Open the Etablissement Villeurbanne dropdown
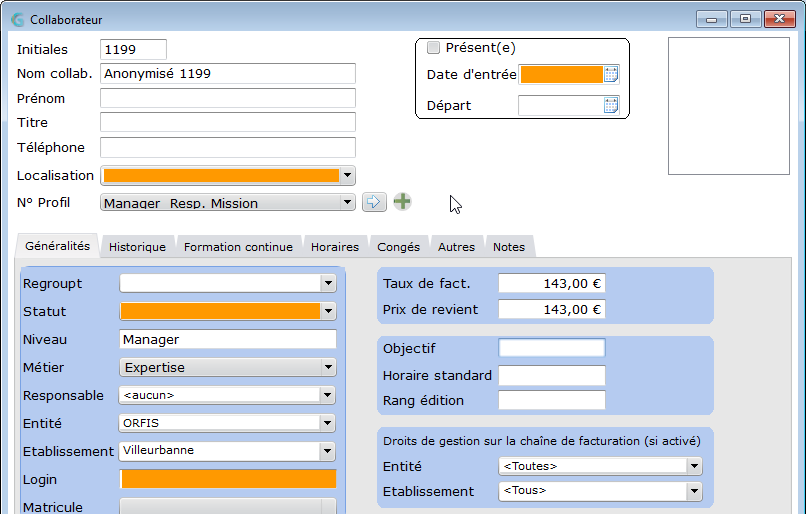 coord(327,451)
